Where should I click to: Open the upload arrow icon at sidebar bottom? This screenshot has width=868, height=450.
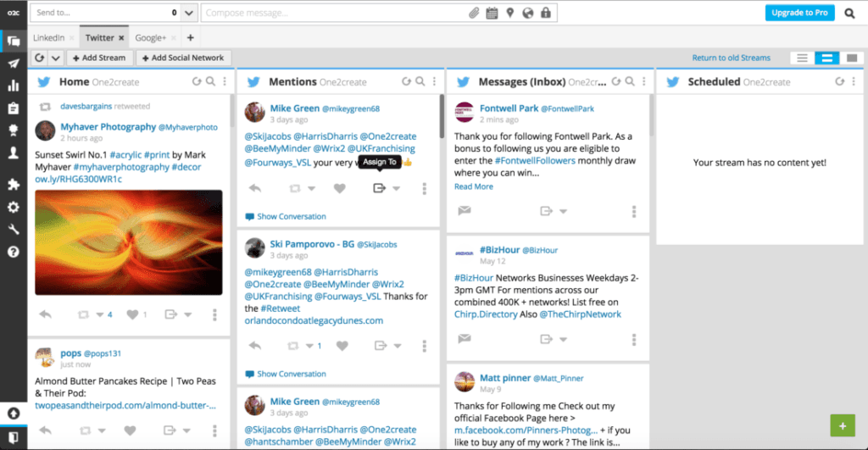[14, 414]
